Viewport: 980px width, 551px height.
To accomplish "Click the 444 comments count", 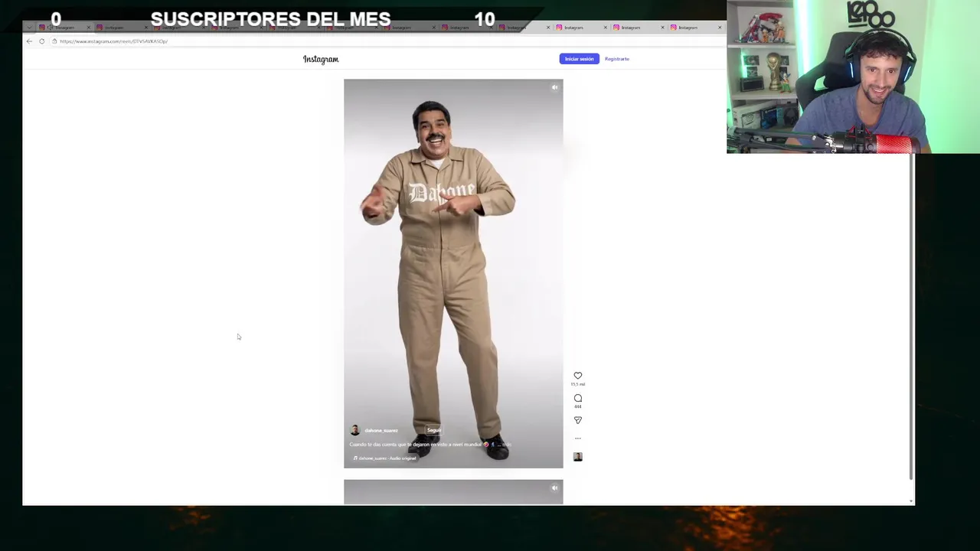I will 578,406.
